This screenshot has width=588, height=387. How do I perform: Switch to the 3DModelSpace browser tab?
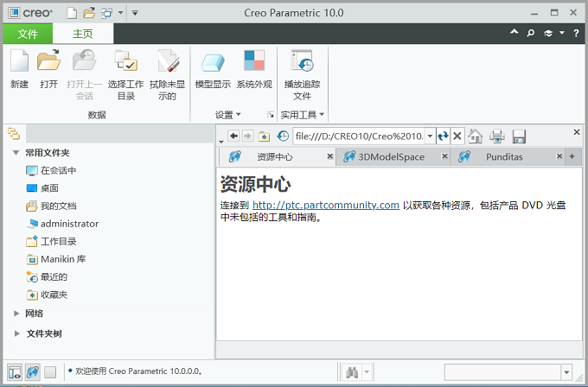click(391, 157)
